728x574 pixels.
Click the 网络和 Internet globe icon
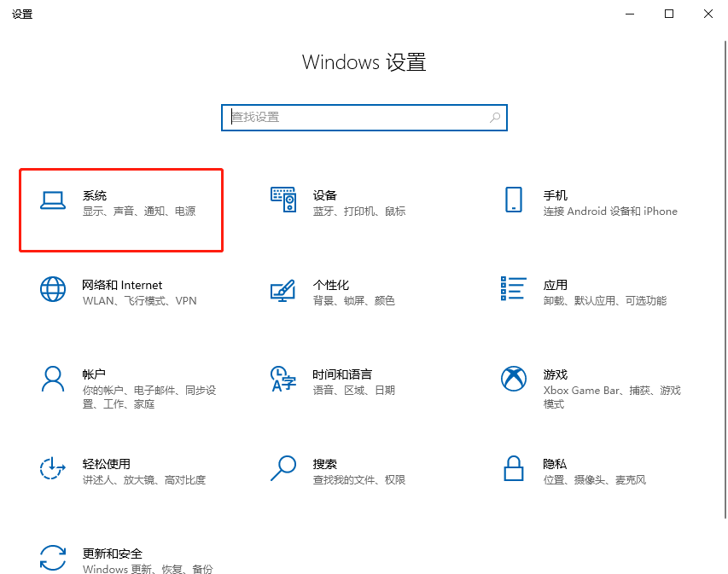coord(52,289)
